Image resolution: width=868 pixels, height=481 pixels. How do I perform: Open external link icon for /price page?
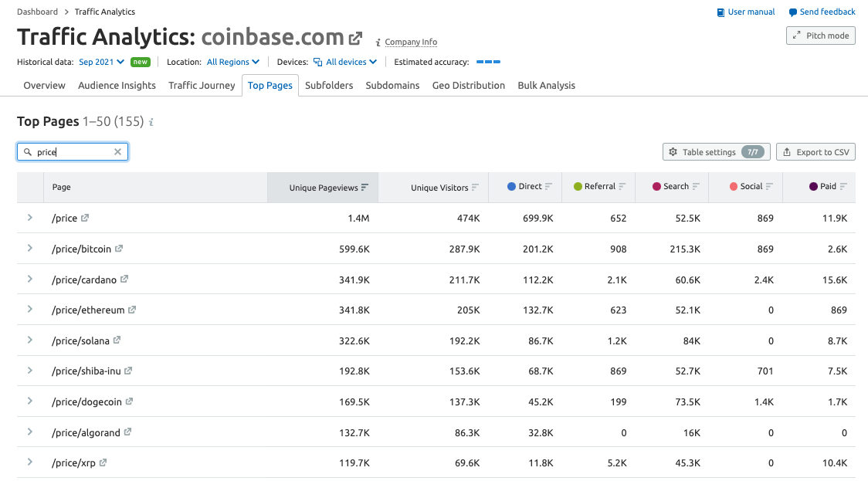pos(85,218)
